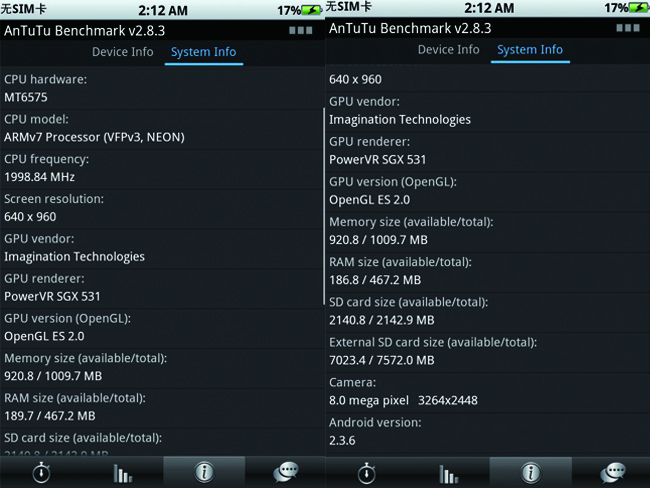Select the 2140.8 / 2142.9 MB SD card value

(x=381, y=320)
